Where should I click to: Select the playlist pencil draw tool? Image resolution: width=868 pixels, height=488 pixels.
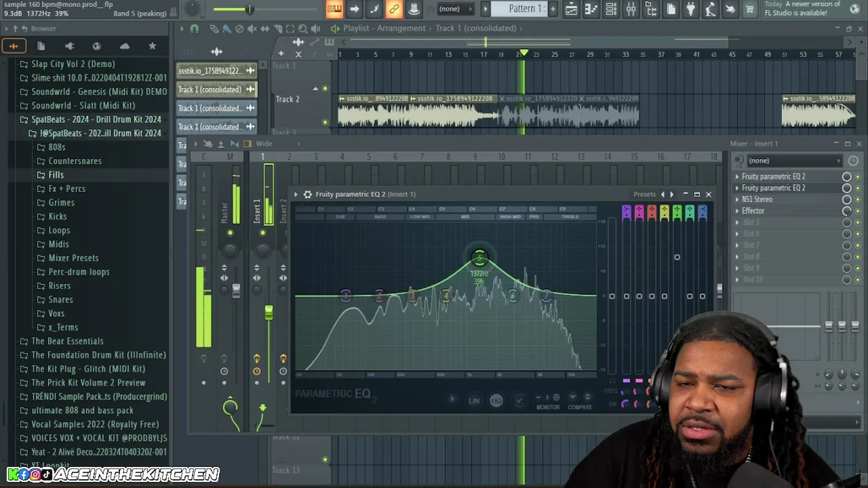214,28
